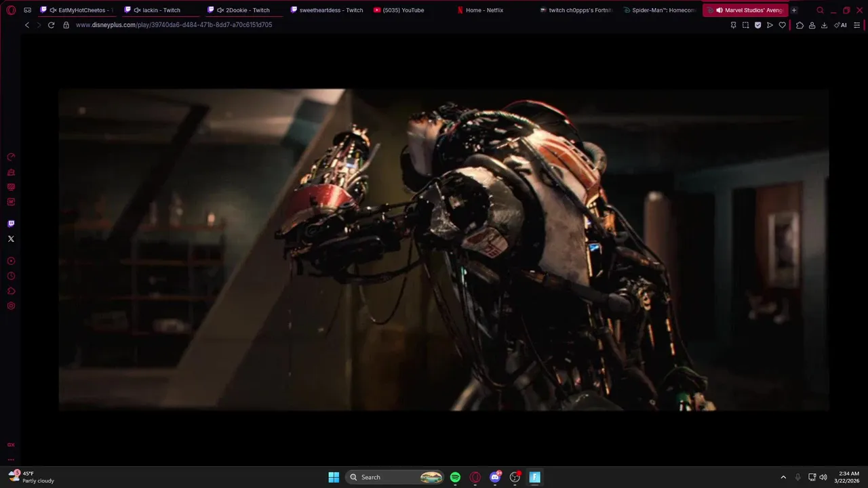This screenshot has height=488, width=868.
Task: Open sidebar three-dots more options
Action: (x=11, y=459)
